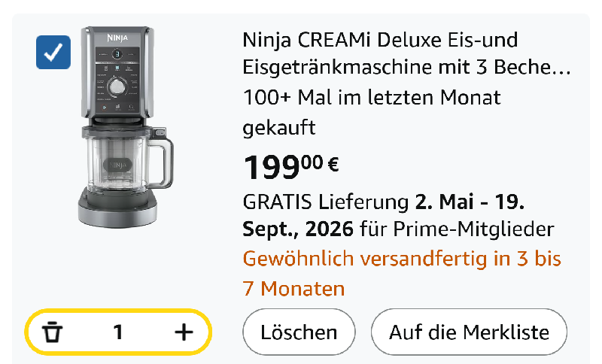The image size is (602, 364).
Task: Uncheck the Ninja CREAMi item selection checkbox
Action: [x=53, y=52]
